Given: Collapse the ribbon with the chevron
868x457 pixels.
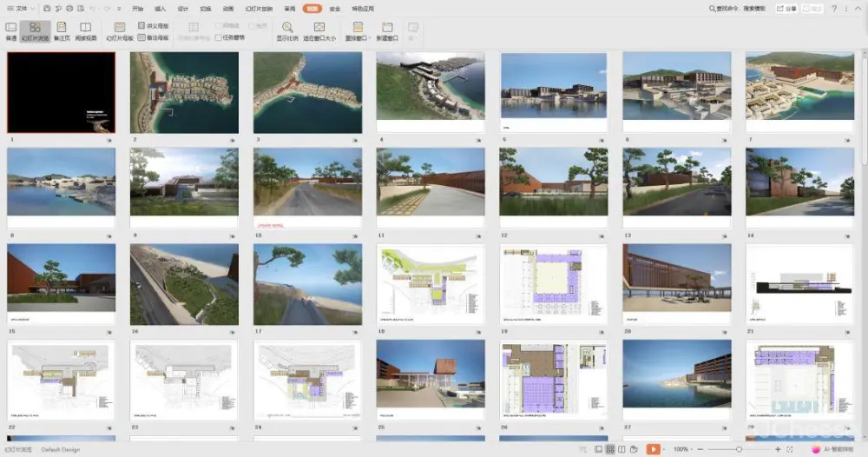Looking at the screenshot, I should (859, 9).
